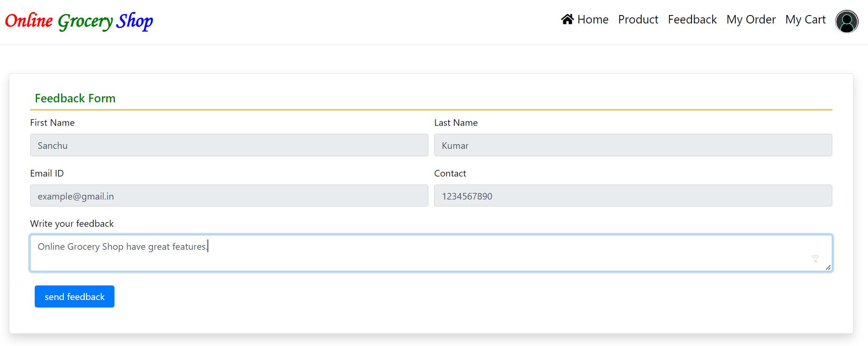Click the Online Grocery Shop logo

[79, 21]
